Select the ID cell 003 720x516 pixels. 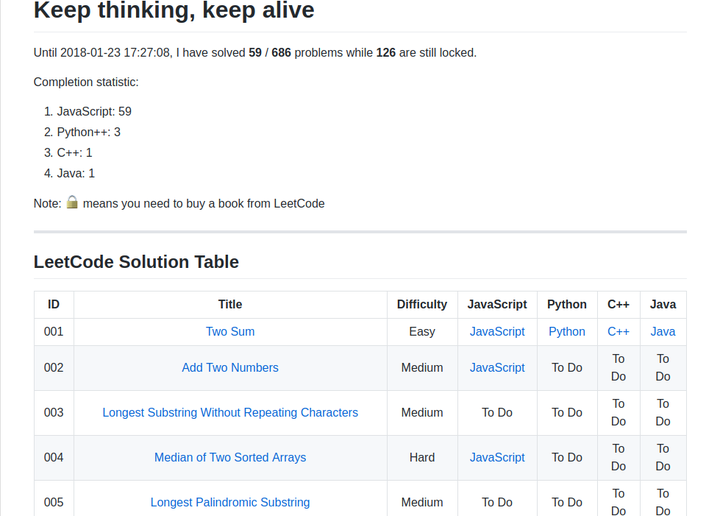point(54,412)
